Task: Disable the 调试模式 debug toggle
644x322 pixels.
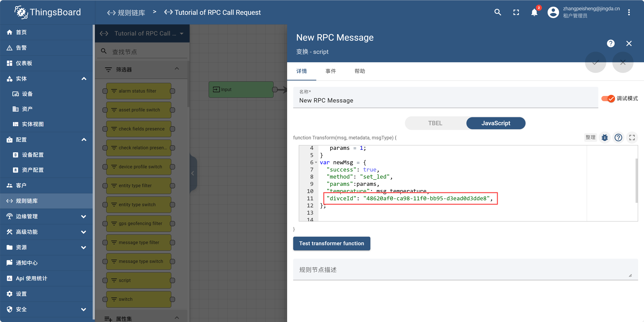Action: [x=608, y=98]
